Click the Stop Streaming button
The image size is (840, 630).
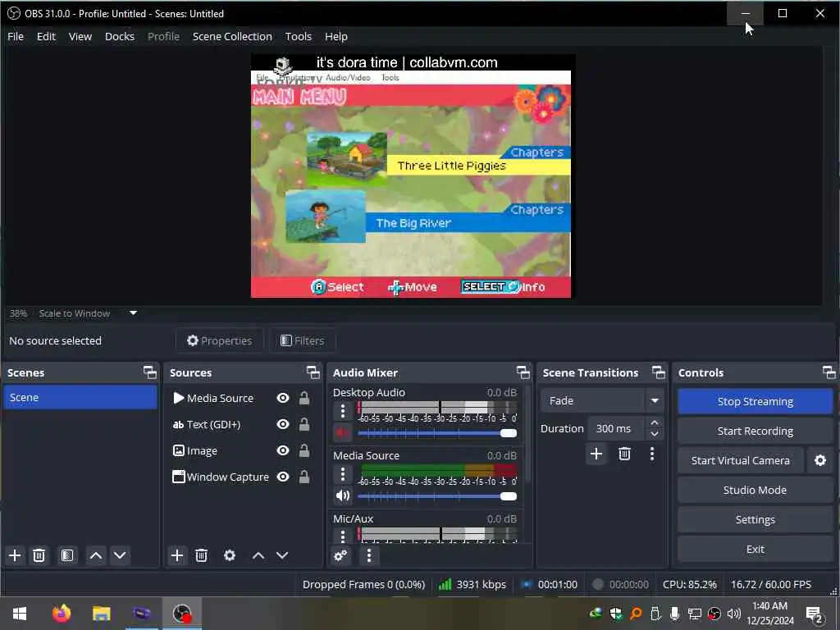[x=755, y=401]
